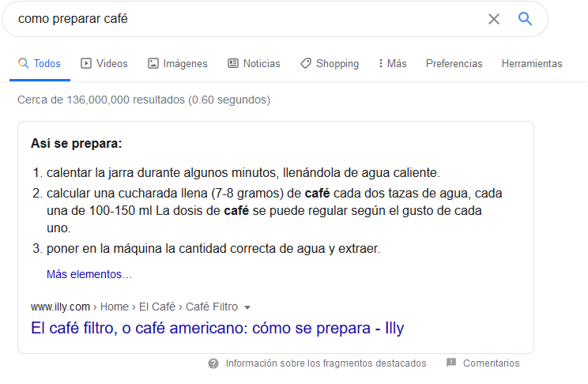
Task: Click the blue magnifying glass search icon
Action: click(526, 19)
